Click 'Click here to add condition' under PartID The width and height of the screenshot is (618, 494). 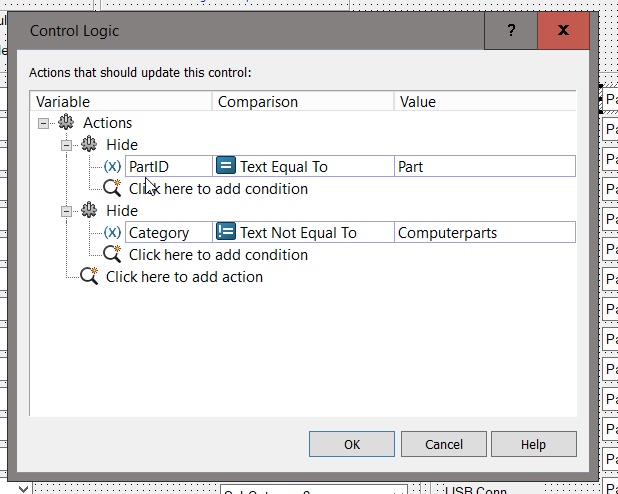(x=218, y=189)
